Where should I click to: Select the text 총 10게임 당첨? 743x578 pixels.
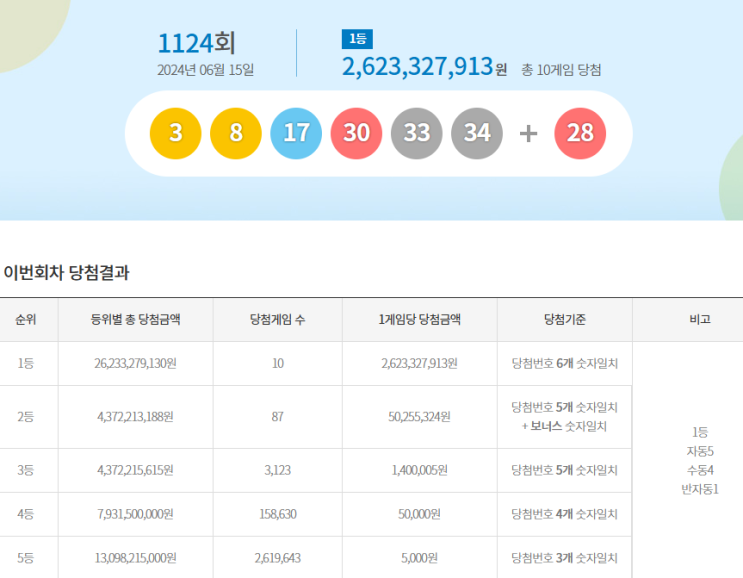pyautogui.click(x=561, y=70)
